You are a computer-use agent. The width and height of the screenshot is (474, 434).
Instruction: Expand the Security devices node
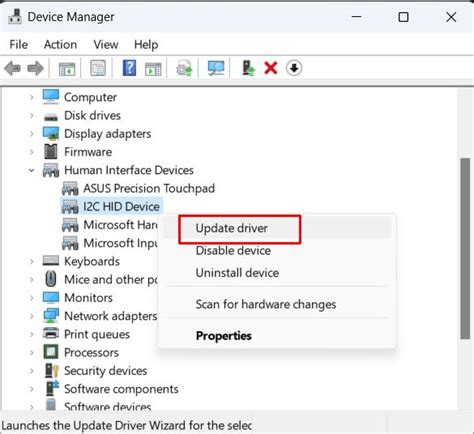(32, 371)
